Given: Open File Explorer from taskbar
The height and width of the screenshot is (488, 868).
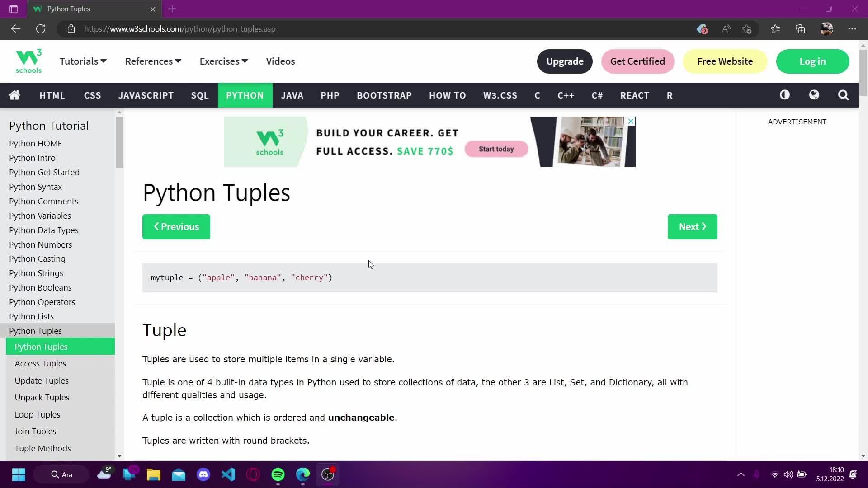Looking at the screenshot, I should pos(154,474).
